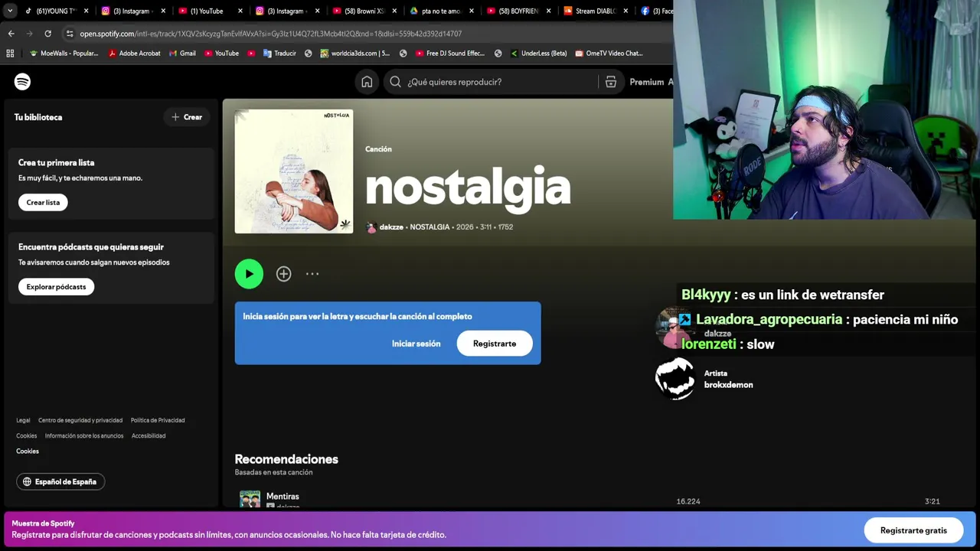Screen dimensions: 980x551
Task: Switch to the pta no te amo tab
Action: (x=440, y=11)
